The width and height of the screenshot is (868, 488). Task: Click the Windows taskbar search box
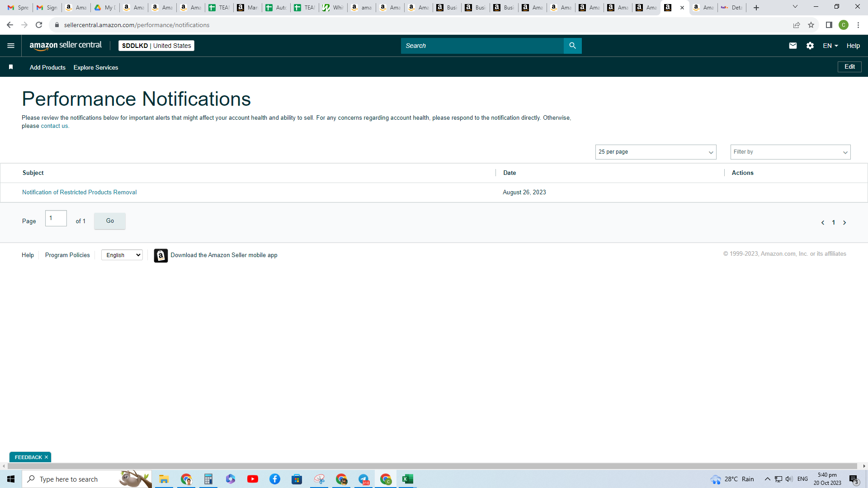click(86, 479)
